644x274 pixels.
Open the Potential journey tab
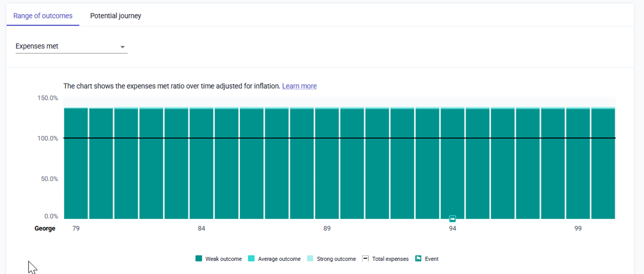coord(115,16)
